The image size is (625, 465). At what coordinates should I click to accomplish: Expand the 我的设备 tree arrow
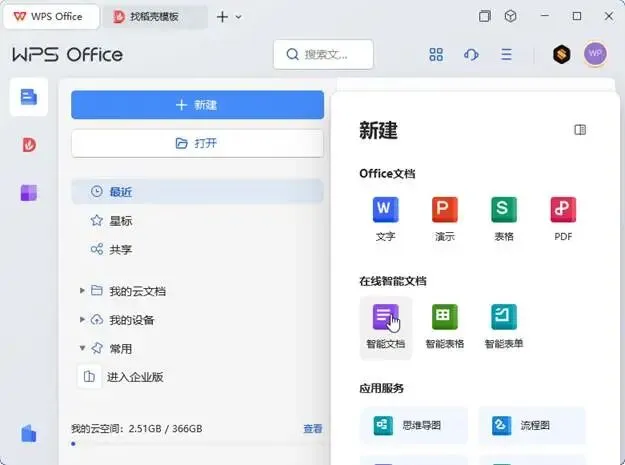pyautogui.click(x=82, y=319)
